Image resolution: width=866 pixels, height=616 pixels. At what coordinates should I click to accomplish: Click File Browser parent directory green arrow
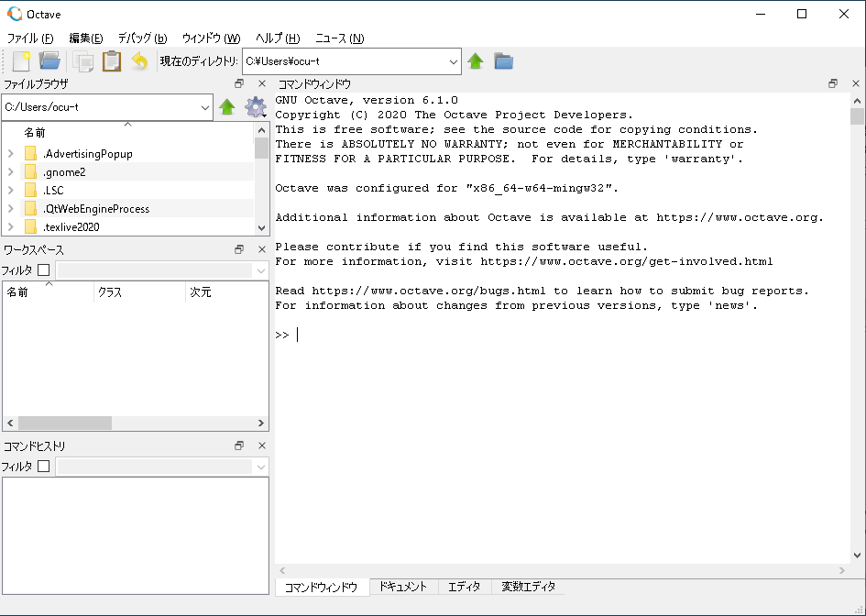pos(227,107)
